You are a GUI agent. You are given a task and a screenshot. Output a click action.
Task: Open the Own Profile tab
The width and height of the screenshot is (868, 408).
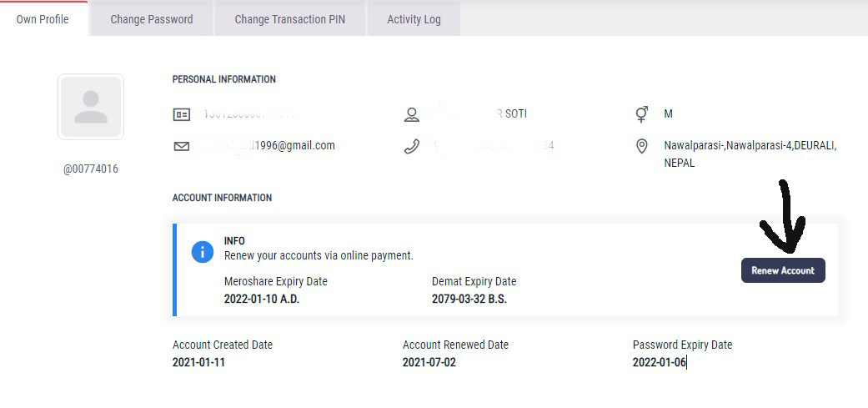(x=43, y=19)
